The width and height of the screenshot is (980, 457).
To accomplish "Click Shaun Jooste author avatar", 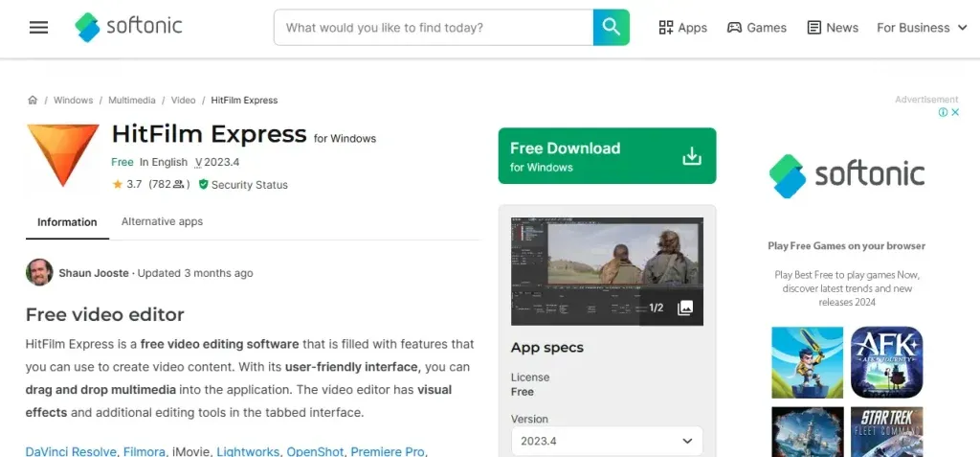I will (x=39, y=273).
